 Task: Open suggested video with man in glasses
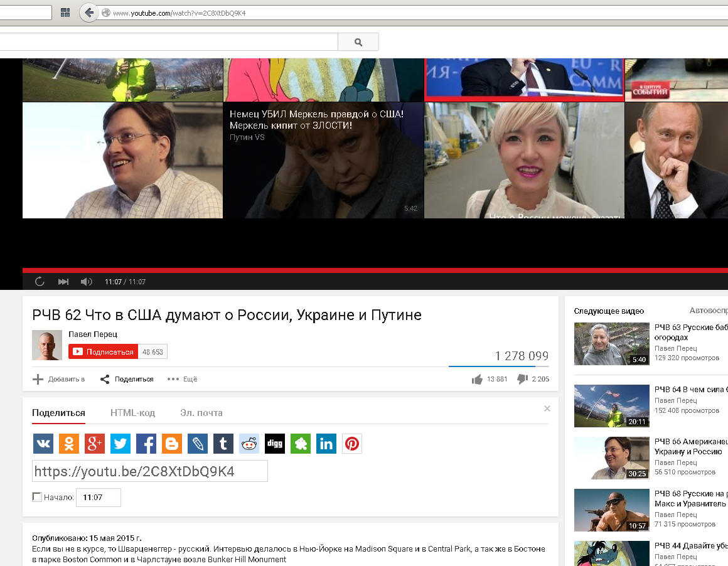click(x=122, y=160)
